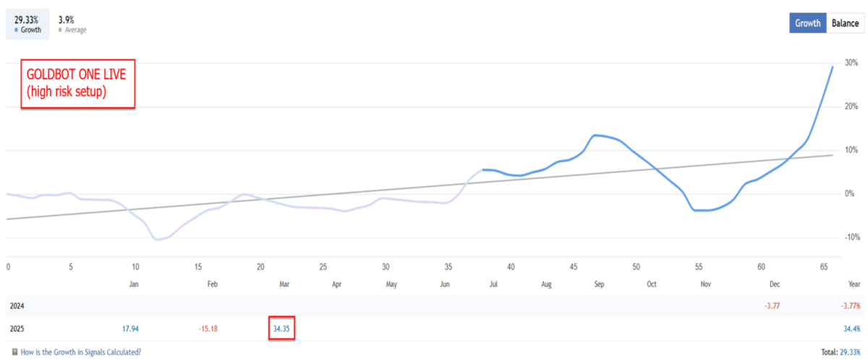This screenshot has width=868, height=364.
Task: Click the Nov month label
Action: click(x=706, y=285)
